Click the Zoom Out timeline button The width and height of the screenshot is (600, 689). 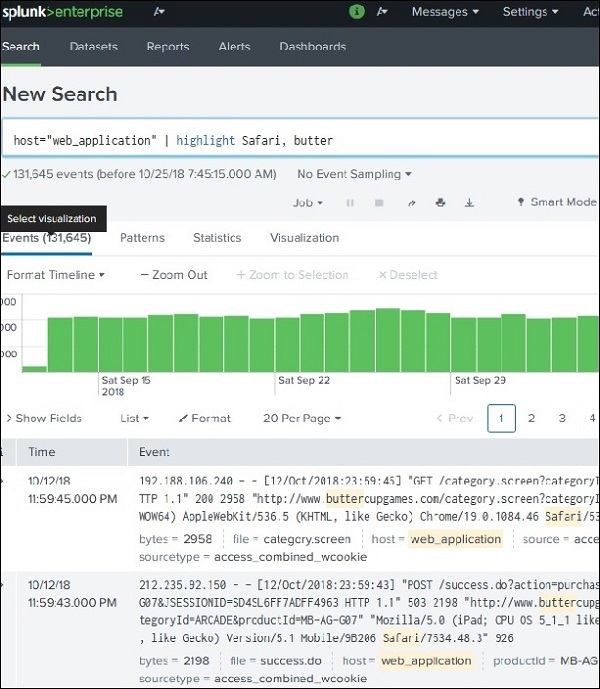(x=174, y=274)
